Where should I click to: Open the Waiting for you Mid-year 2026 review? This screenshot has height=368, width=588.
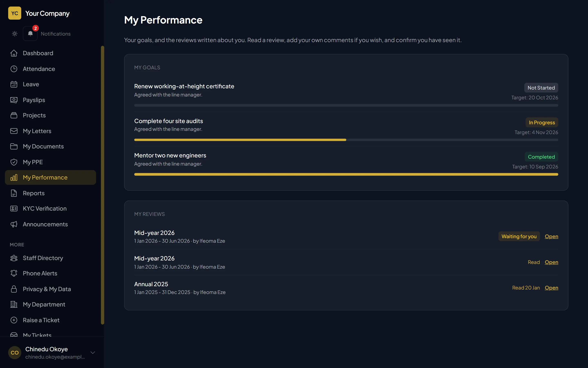pos(551,236)
